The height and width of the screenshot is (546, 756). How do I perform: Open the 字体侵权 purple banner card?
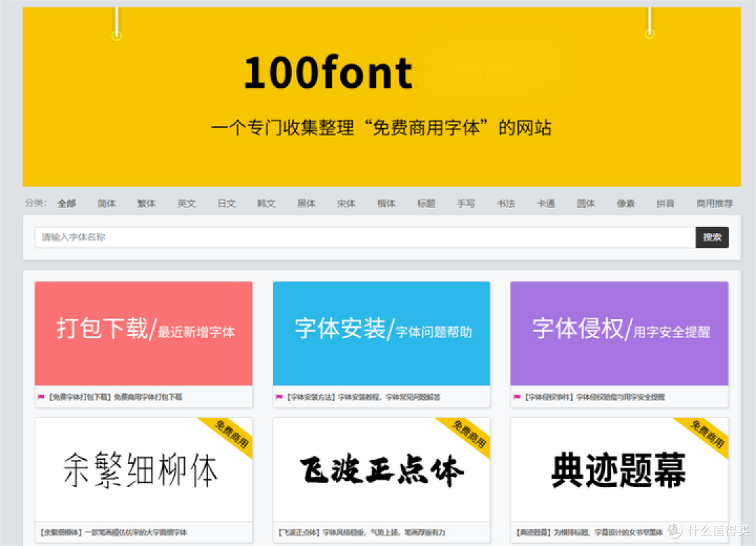pyautogui.click(x=619, y=333)
